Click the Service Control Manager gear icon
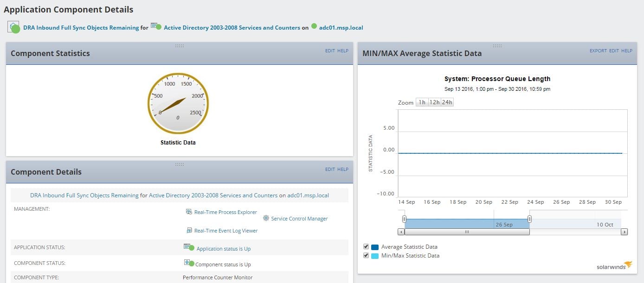Viewport: 644px width, 283px height. coord(266,218)
